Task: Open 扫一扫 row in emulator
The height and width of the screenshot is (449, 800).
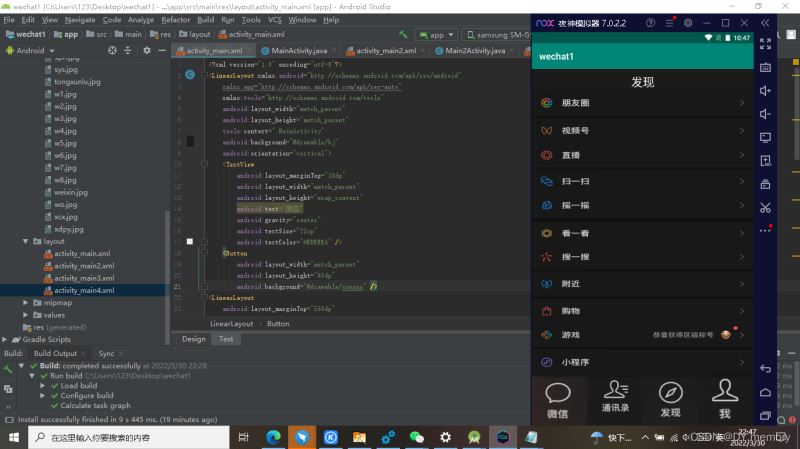Action: (642, 181)
